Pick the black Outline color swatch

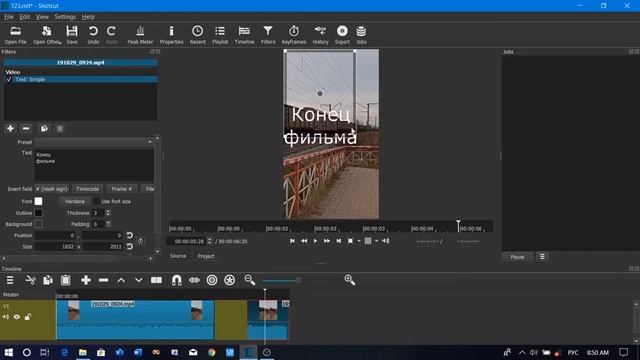tap(38, 213)
